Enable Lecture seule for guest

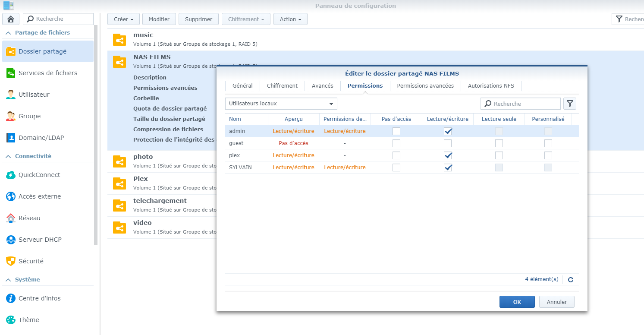pyautogui.click(x=499, y=143)
